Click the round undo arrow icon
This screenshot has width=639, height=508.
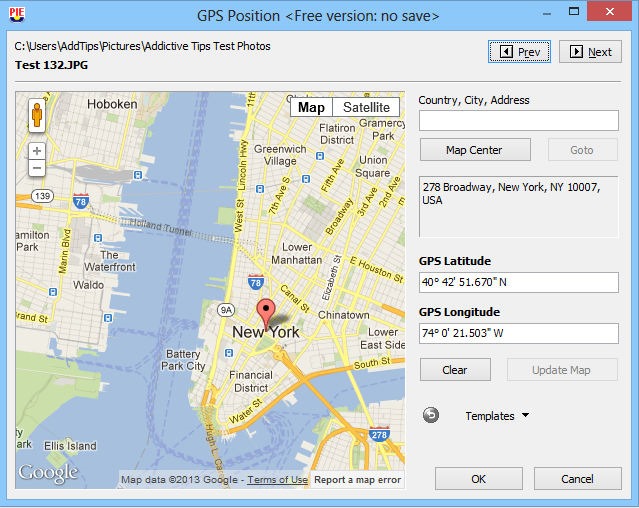[x=431, y=415]
